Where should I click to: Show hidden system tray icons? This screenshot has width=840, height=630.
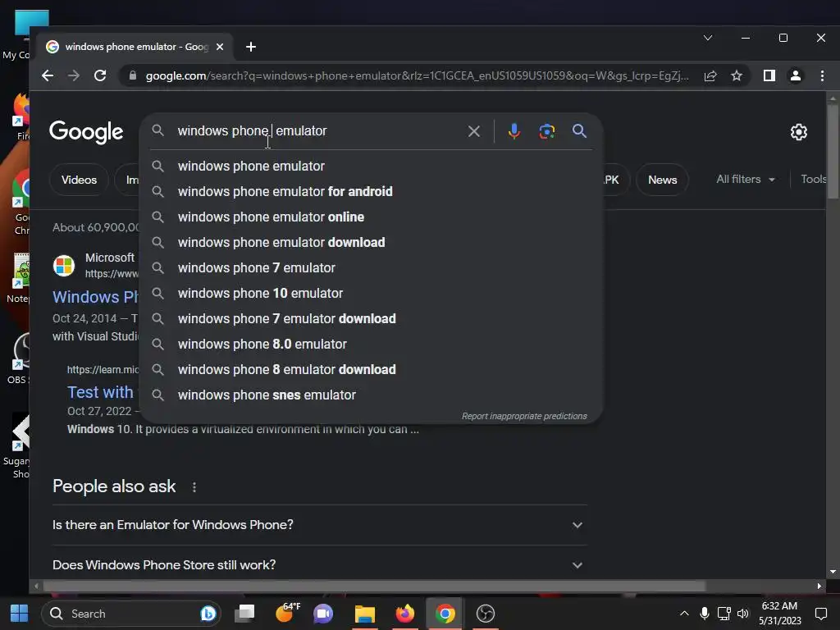point(684,614)
